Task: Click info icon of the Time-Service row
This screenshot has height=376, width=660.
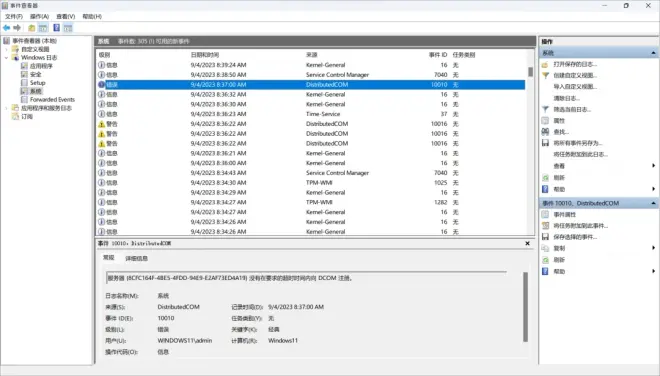Action: [101, 114]
